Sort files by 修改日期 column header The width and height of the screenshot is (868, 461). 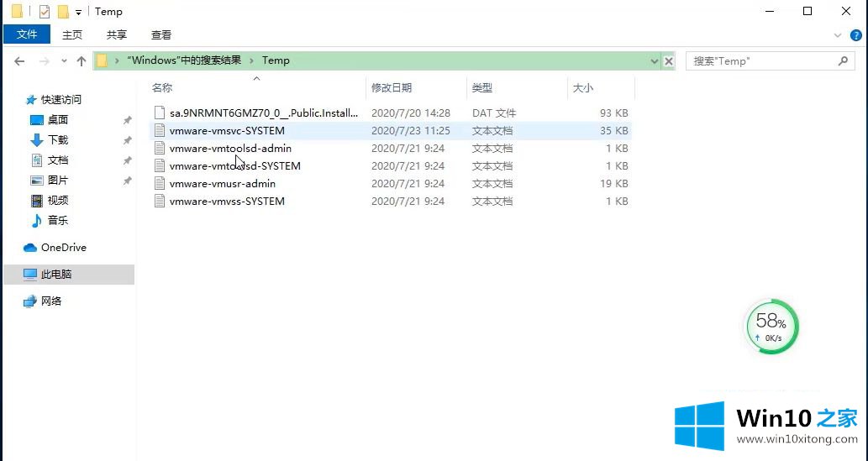point(392,87)
